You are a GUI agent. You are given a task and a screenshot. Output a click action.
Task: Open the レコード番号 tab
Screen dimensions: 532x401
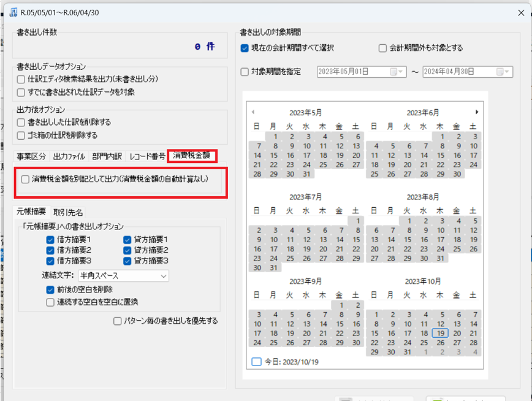(x=147, y=156)
